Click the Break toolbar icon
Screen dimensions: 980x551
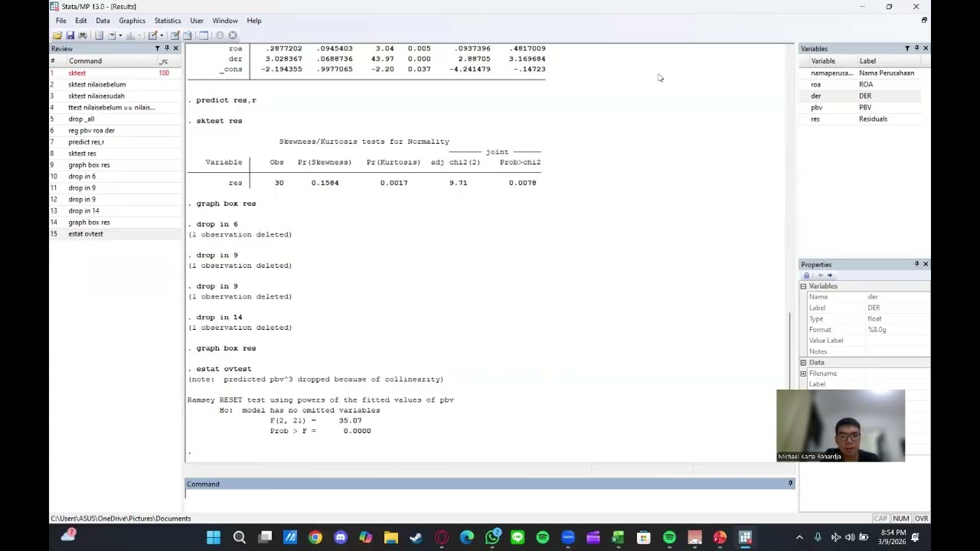pos(233,35)
